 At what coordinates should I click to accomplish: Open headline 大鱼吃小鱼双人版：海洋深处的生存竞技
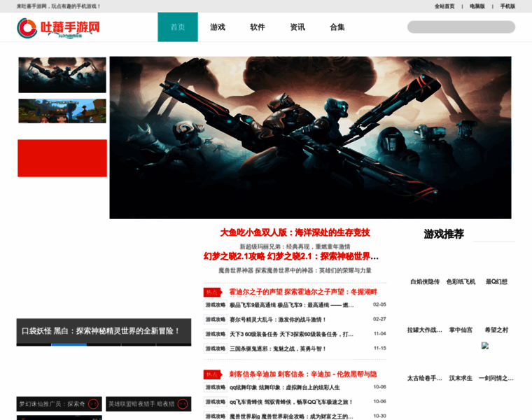pyautogui.click(x=295, y=232)
